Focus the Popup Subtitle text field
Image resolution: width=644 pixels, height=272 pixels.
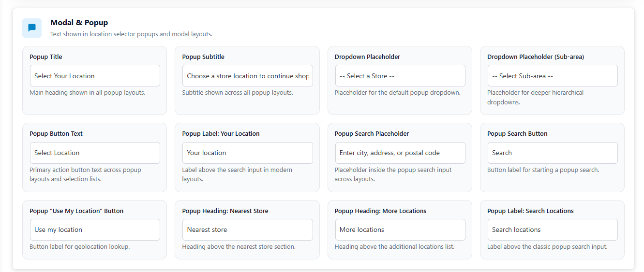(x=247, y=76)
